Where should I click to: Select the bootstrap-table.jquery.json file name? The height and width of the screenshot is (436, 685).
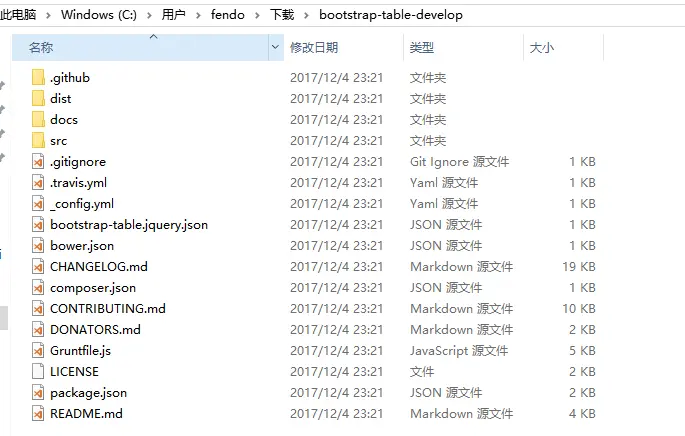coord(129,225)
